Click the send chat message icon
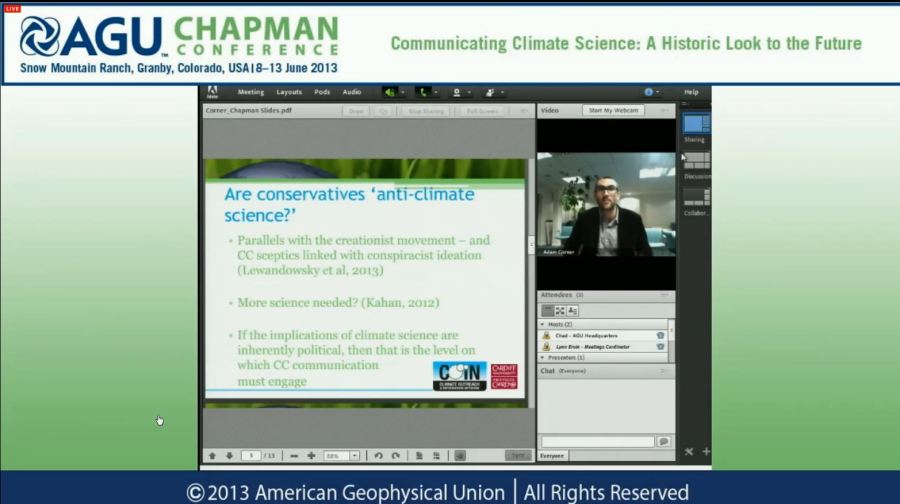This screenshot has width=900, height=504. [663, 441]
